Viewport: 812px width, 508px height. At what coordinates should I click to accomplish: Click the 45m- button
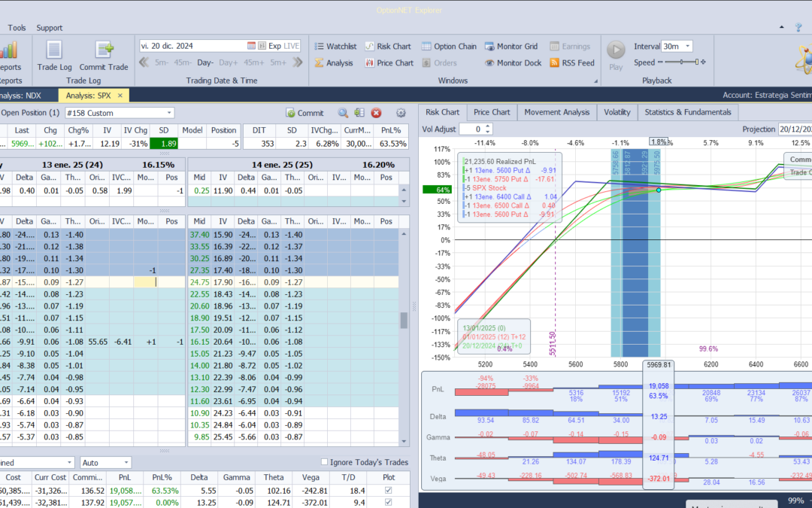click(182, 62)
